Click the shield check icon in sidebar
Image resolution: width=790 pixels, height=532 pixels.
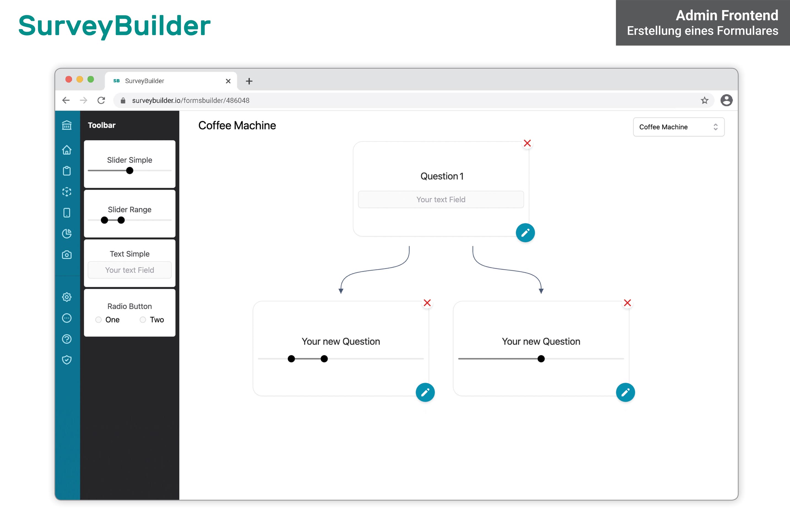click(x=67, y=360)
